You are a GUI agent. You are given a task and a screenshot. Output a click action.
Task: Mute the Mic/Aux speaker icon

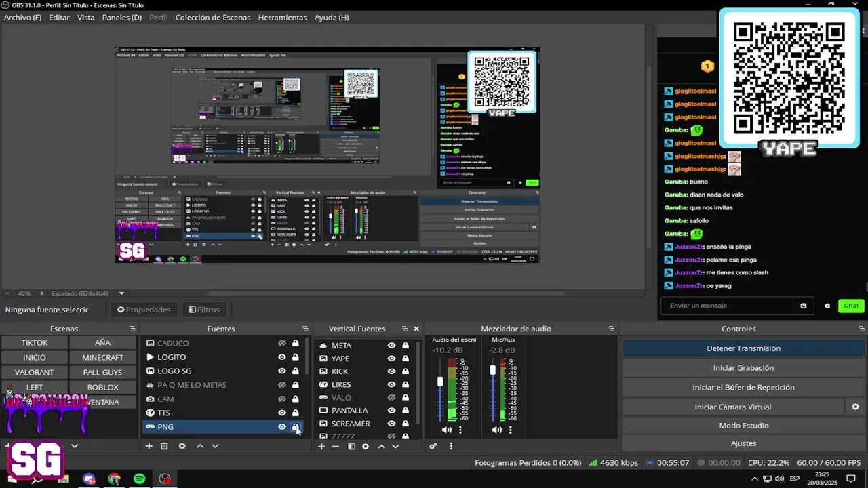pos(497,430)
